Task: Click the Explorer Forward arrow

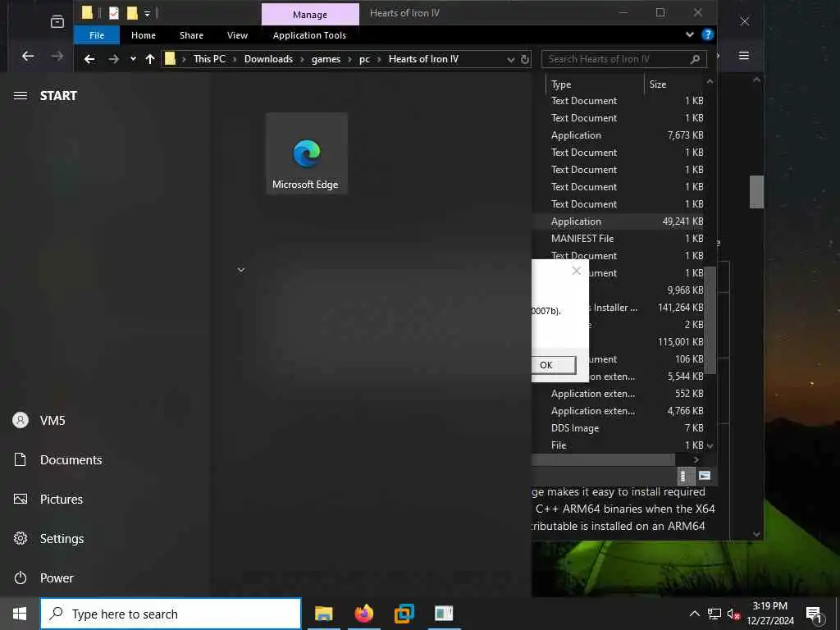Action: 113,59
